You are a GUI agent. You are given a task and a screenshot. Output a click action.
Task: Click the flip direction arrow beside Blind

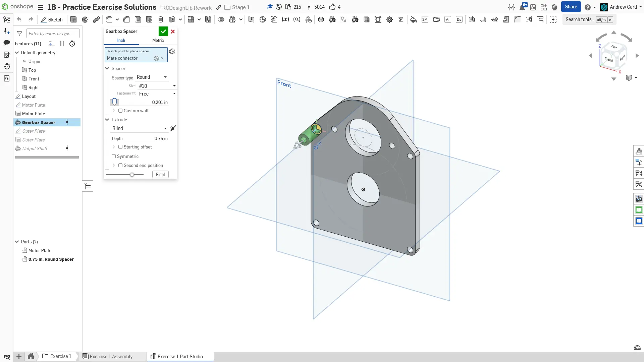(x=173, y=128)
